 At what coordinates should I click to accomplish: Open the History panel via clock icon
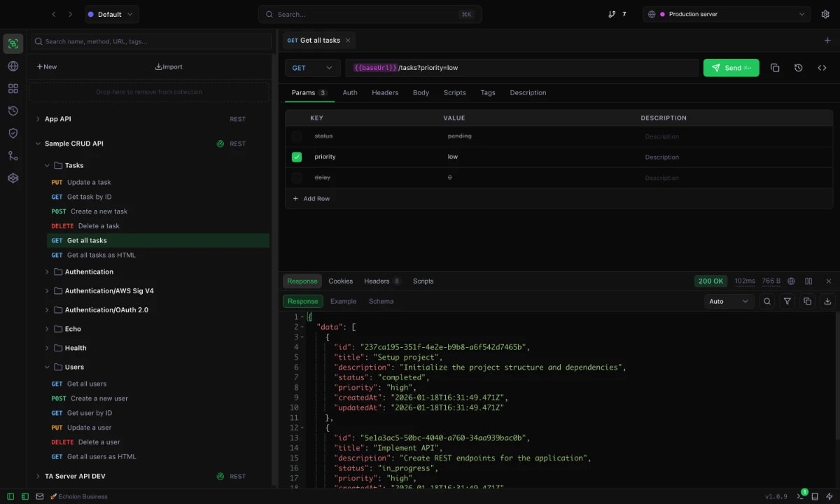click(13, 111)
